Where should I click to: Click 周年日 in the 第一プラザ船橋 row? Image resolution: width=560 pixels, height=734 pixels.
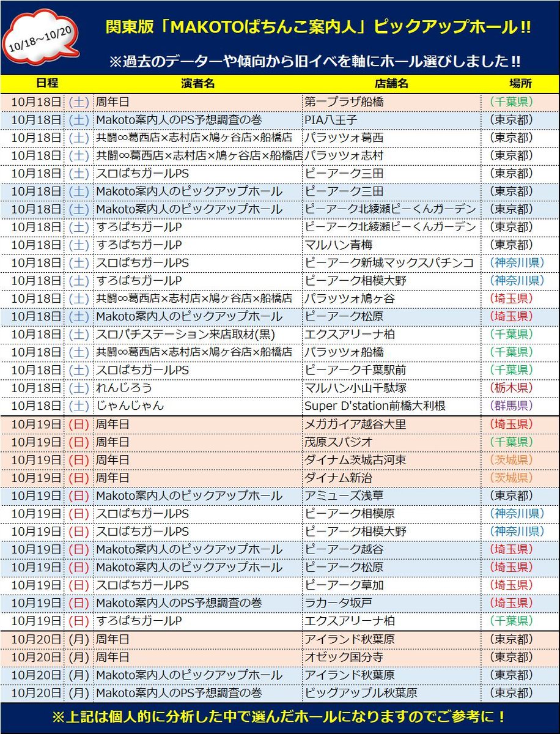tap(112, 102)
